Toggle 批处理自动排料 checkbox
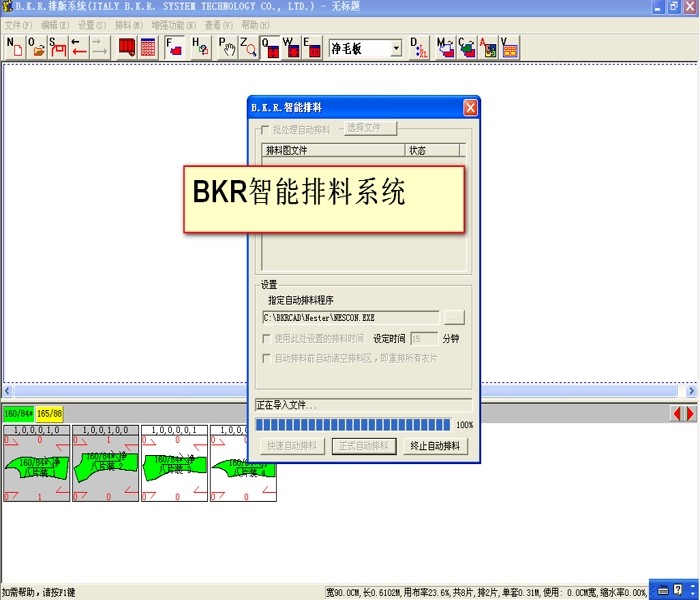 tap(265, 130)
